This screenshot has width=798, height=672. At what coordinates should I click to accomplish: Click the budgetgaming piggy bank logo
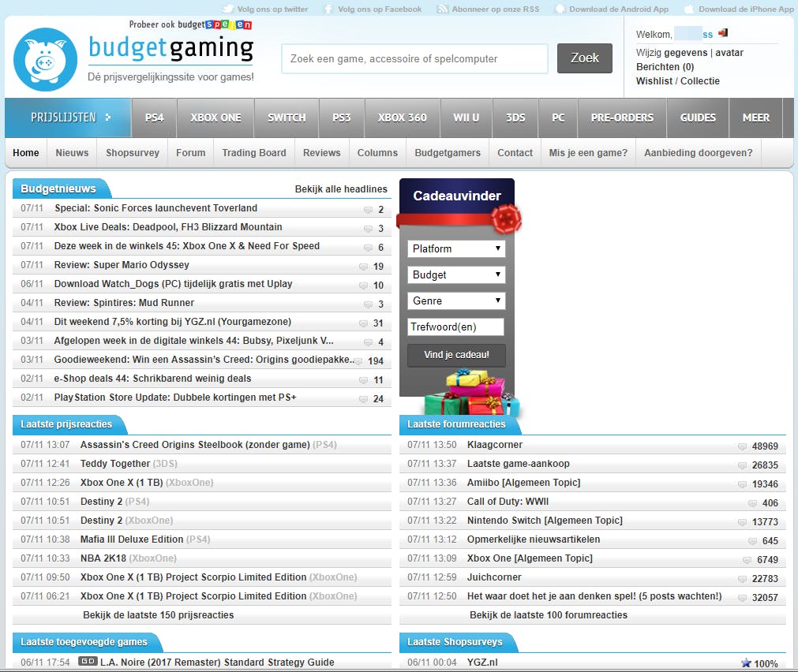coord(45,59)
